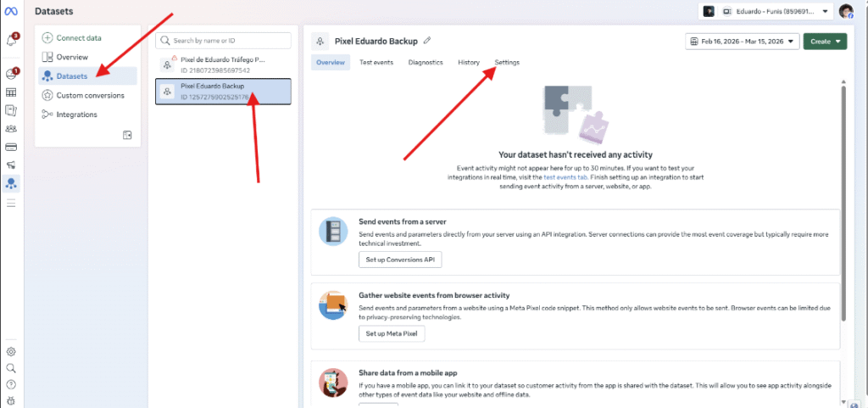The width and height of the screenshot is (868, 408).
Task: Click the pencil icon to rename dataset
Action: point(427,40)
